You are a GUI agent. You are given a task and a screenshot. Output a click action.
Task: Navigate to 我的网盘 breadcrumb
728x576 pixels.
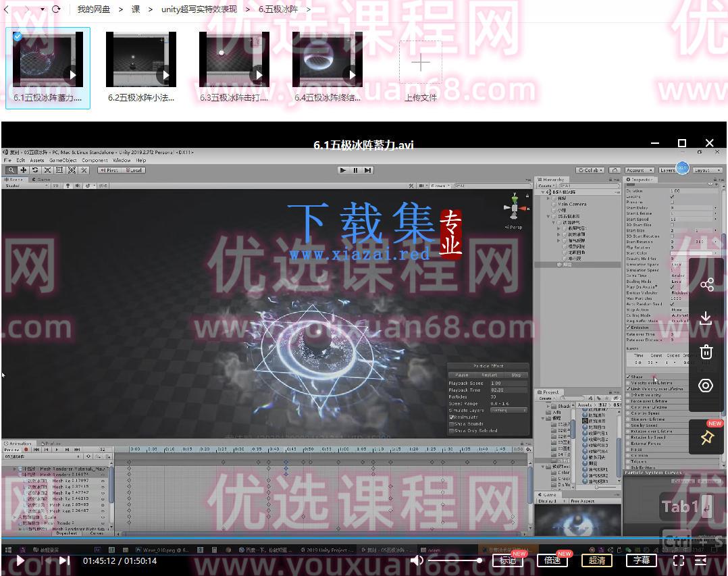click(94, 9)
